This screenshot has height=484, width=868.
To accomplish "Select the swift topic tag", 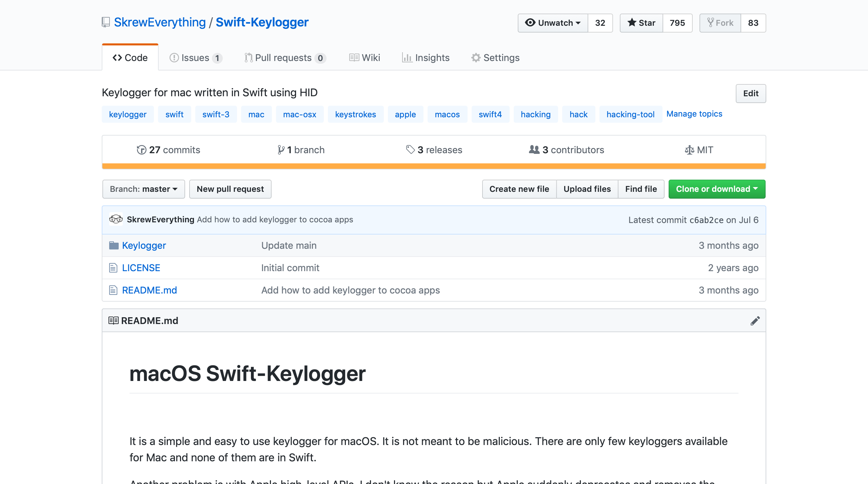I will [x=175, y=114].
